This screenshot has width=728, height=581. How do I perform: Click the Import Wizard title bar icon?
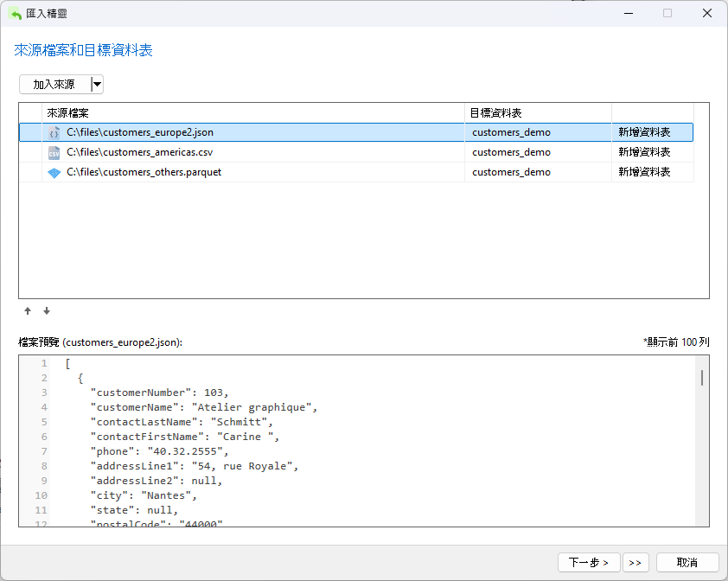pos(16,14)
